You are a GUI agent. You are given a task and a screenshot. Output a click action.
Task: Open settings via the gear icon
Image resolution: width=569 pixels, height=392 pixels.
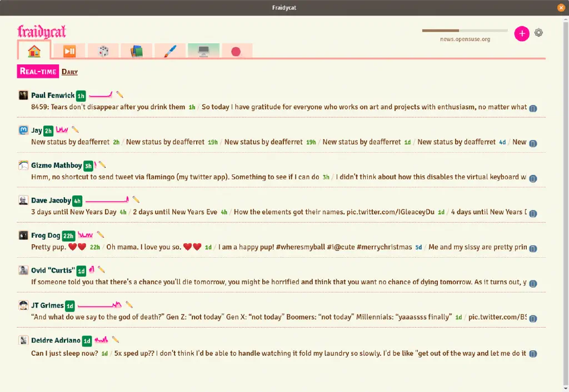coord(538,33)
